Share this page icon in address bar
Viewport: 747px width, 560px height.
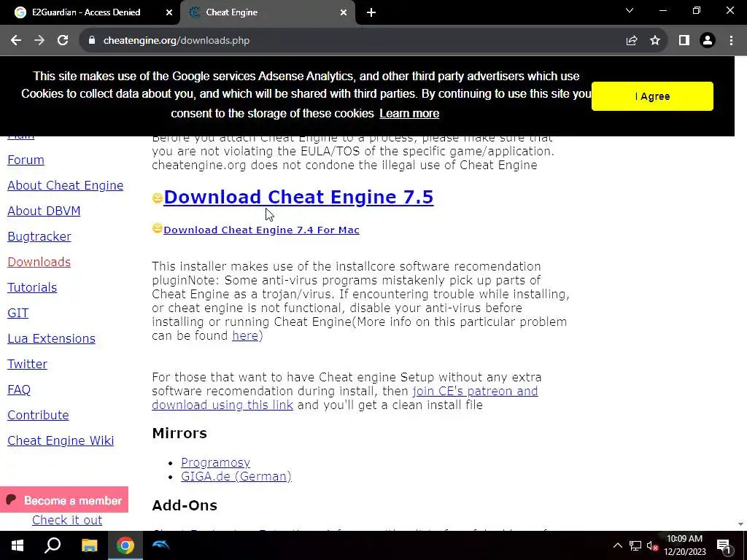point(632,41)
